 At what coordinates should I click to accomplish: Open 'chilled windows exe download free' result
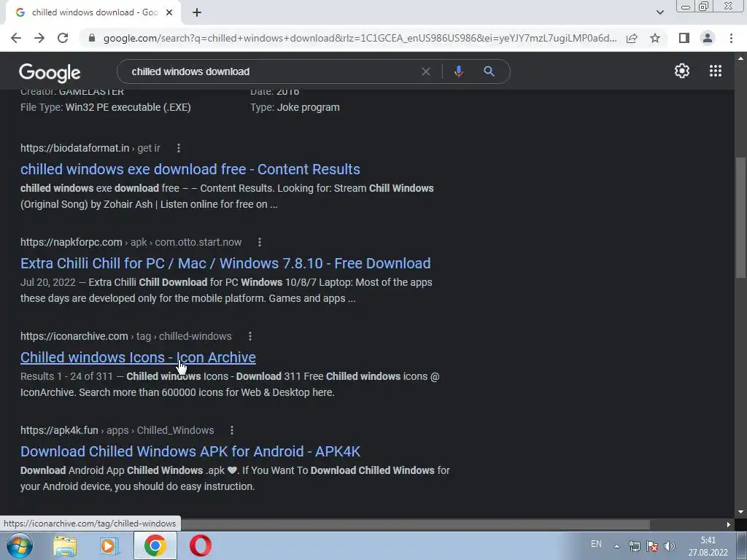(190, 169)
